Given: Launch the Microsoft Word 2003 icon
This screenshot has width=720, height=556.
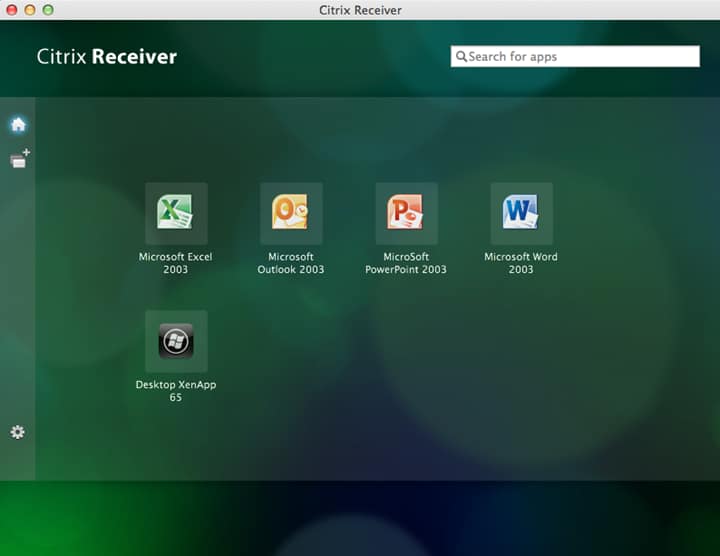Looking at the screenshot, I should 522,213.
